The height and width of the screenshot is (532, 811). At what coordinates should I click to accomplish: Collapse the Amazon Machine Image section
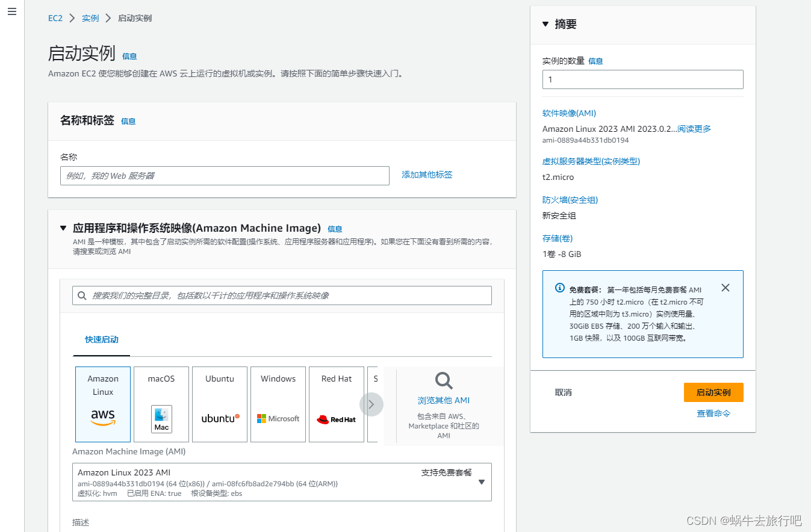63,228
